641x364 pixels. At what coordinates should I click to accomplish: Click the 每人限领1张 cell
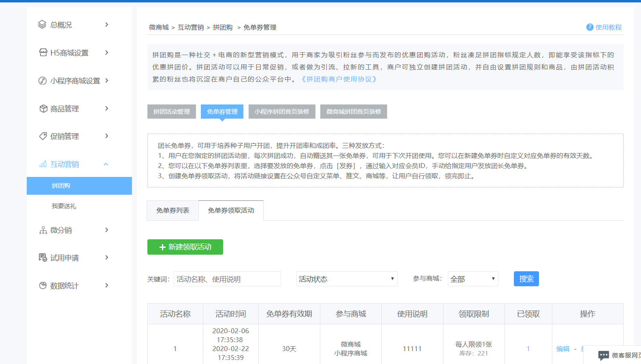point(474,344)
